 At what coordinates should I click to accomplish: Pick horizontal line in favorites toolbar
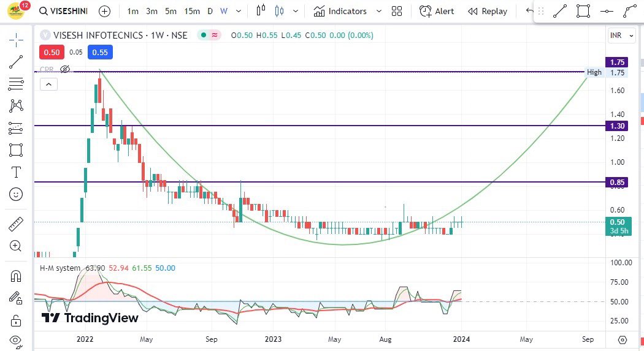tap(606, 12)
